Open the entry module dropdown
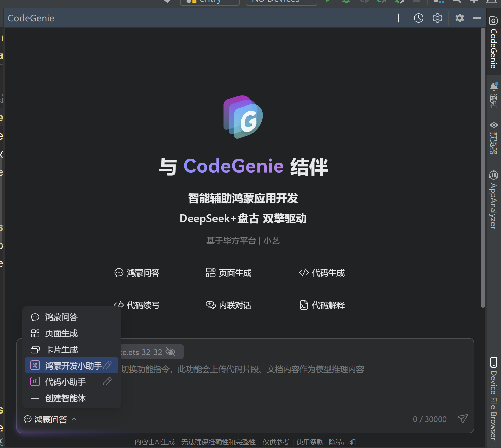501x448 pixels. [x=209, y=2]
